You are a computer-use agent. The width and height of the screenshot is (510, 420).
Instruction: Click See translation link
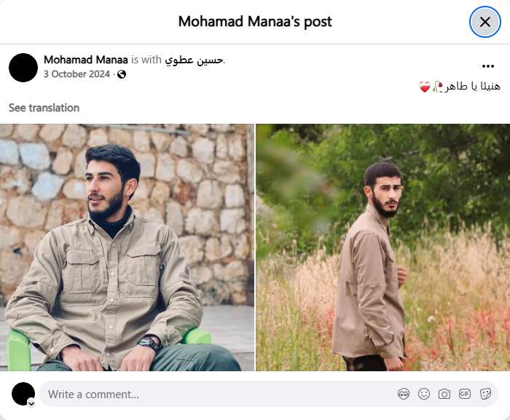(44, 108)
